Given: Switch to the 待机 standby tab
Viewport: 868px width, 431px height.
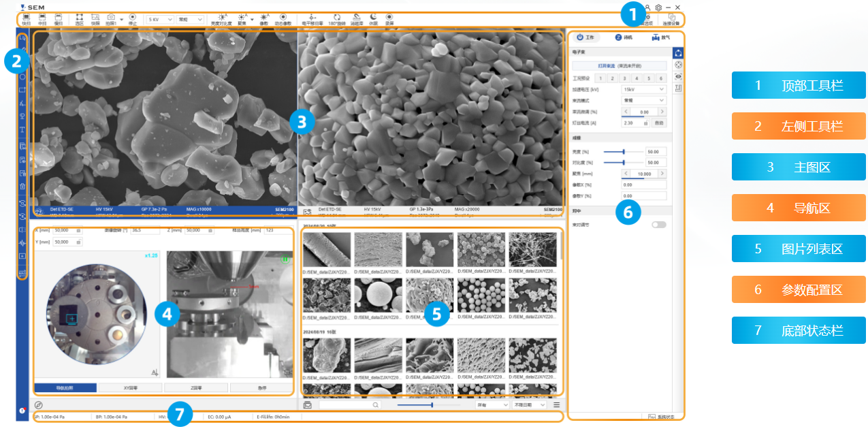Looking at the screenshot, I should tap(624, 37).
